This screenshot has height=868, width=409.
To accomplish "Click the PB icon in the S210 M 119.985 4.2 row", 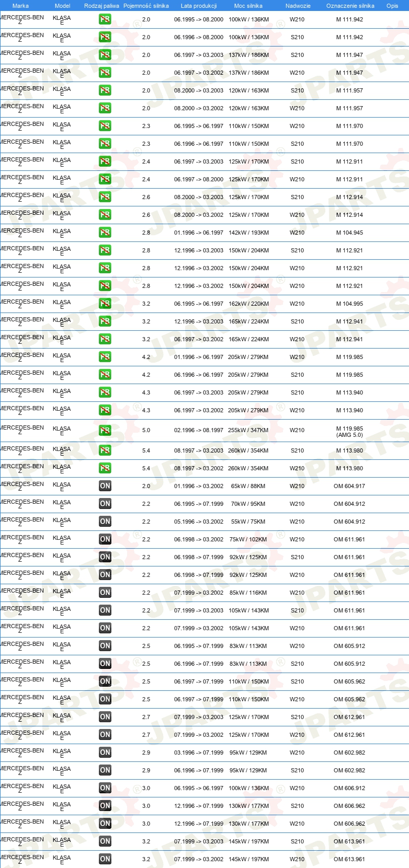I will point(105,375).
